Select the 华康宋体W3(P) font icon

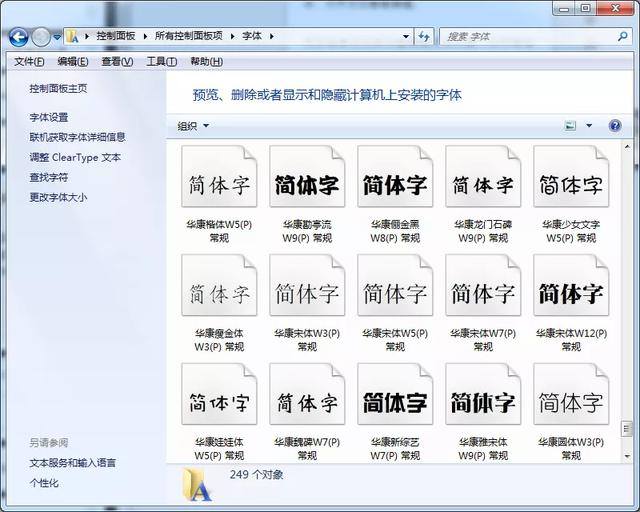(307, 285)
